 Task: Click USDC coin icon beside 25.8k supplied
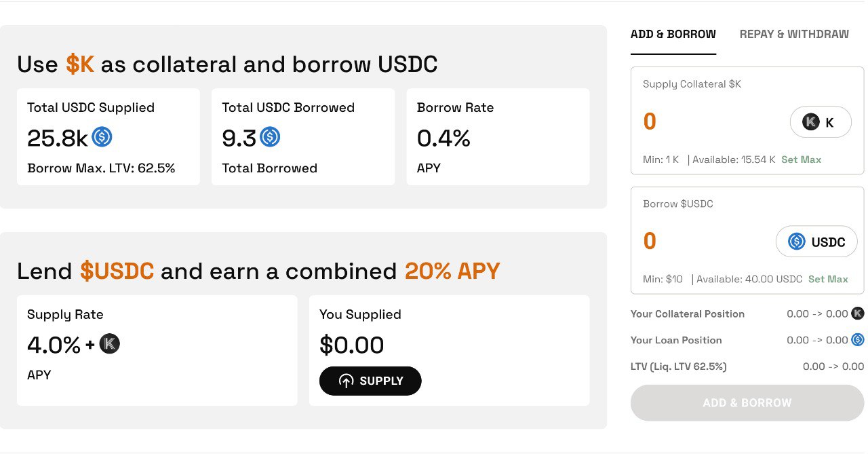102,137
